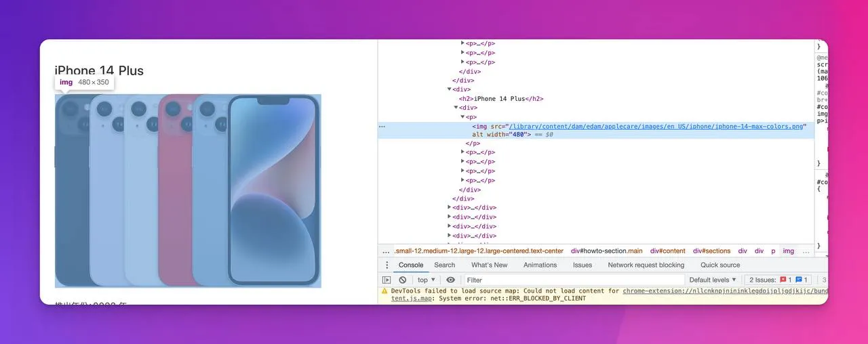This screenshot has width=868, height=344.
Task: Expand the first collapsed p at the top
Action: 462,43
